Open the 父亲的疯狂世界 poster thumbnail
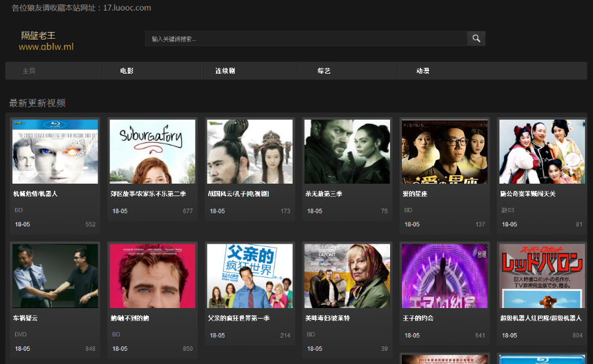Screen dimensions: 593x364 (250, 276)
